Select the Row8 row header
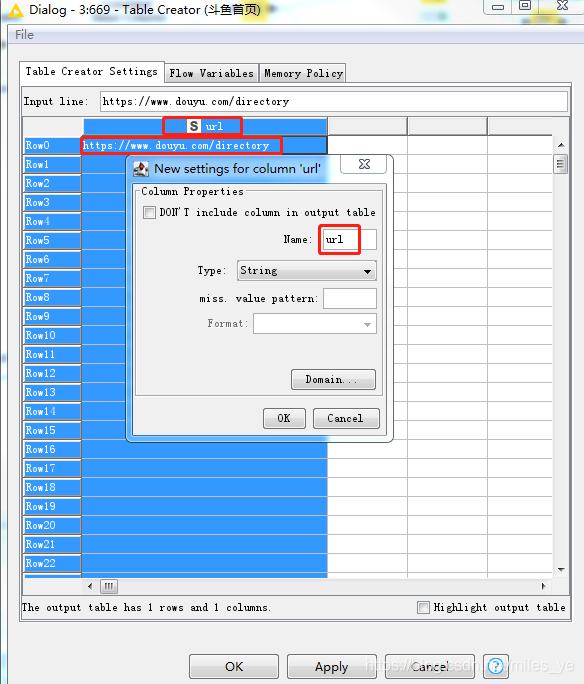This screenshot has height=684, width=584. pyautogui.click(x=52, y=297)
